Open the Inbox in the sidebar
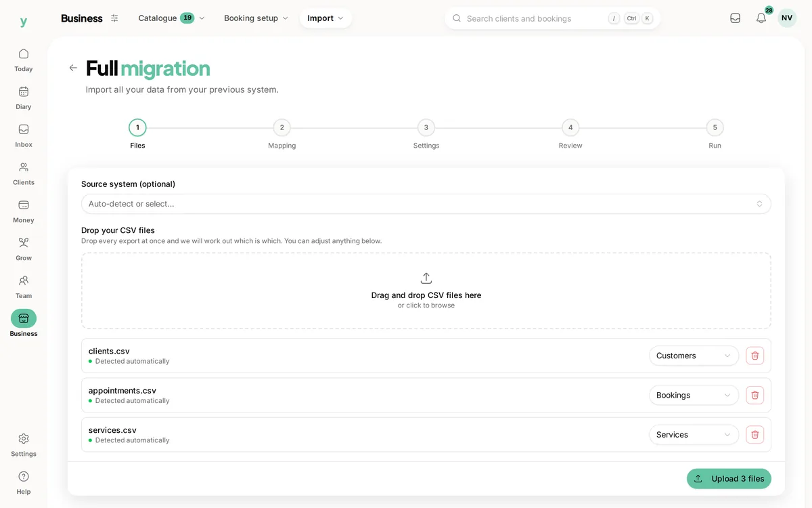 point(24,135)
